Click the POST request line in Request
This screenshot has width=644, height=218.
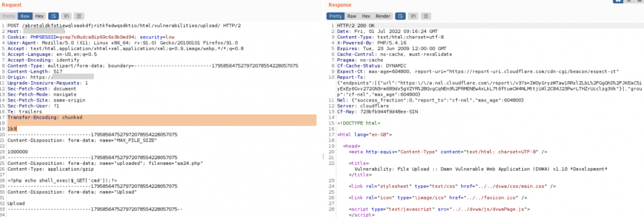pyautogui.click(x=124, y=25)
